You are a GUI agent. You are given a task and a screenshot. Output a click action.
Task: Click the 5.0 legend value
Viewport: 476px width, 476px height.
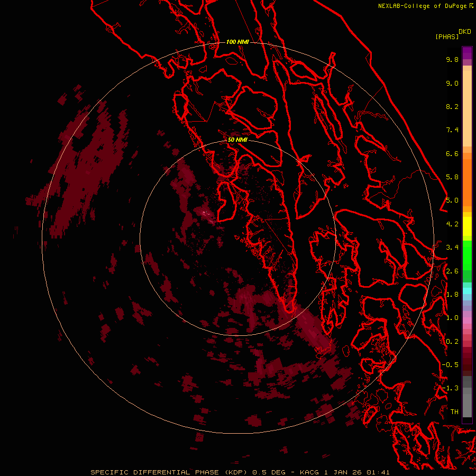point(452,200)
